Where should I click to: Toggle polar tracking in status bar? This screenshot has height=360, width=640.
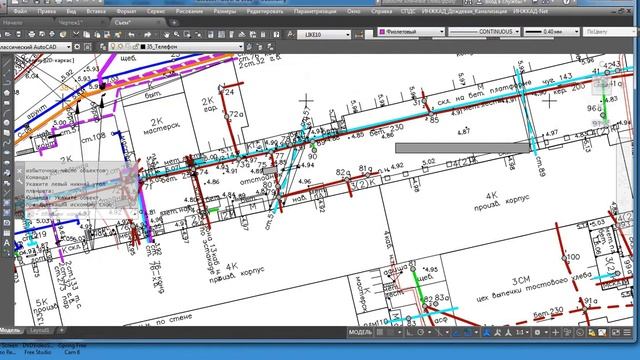(x=421, y=333)
